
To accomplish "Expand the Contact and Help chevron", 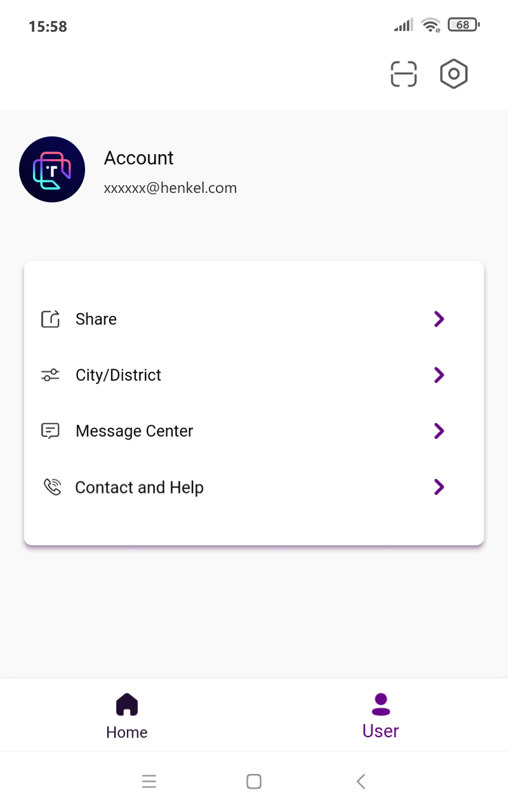I will [x=438, y=487].
